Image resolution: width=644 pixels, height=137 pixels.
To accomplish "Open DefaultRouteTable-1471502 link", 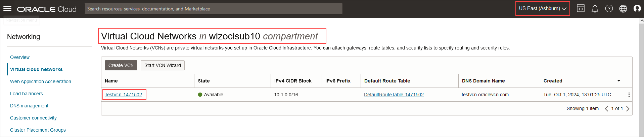I will [x=394, y=95].
